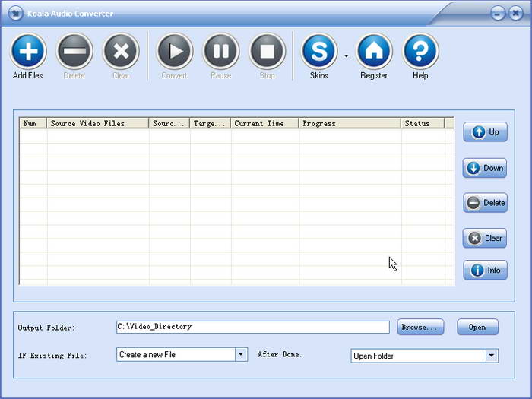The image size is (532, 399).
Task: Click the side panel Clear button
Action: [485, 238]
